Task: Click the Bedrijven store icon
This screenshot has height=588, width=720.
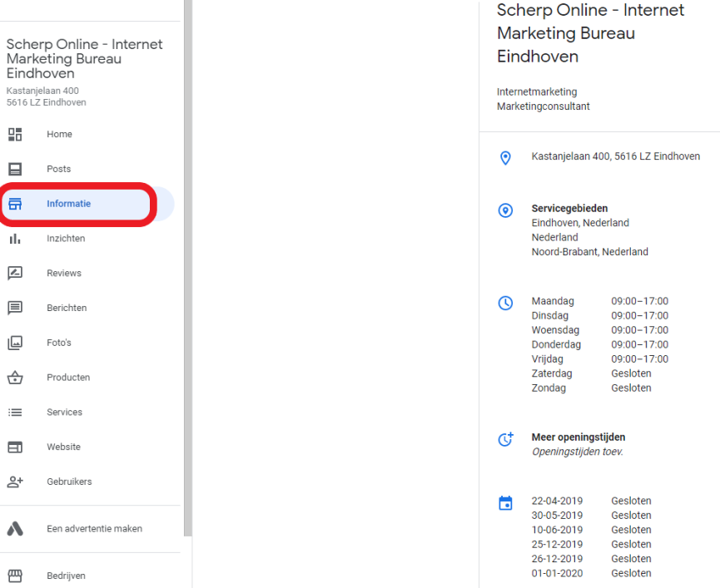Action: pyautogui.click(x=15, y=576)
